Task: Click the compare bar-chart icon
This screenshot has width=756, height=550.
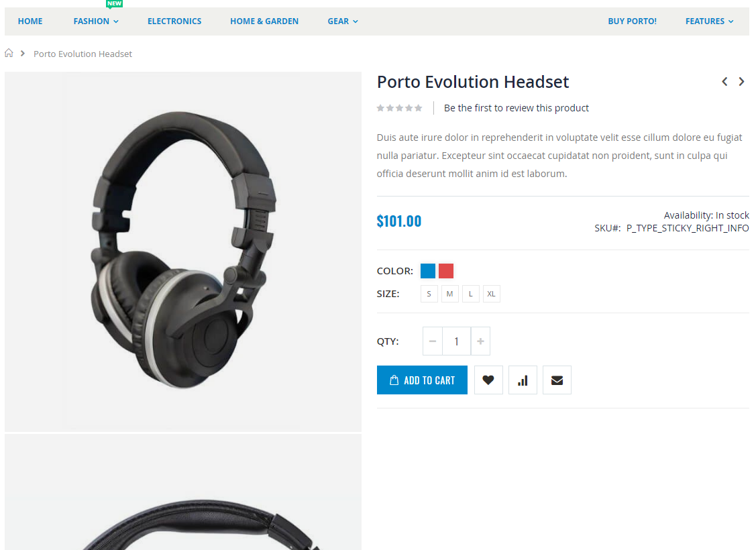Action: (x=523, y=380)
